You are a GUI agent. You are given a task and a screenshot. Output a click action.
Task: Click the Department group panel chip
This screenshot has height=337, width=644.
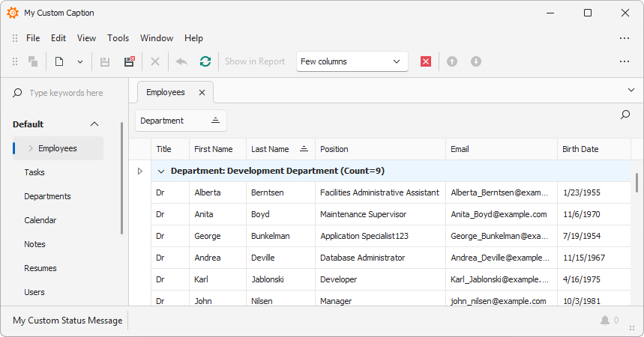click(x=181, y=121)
